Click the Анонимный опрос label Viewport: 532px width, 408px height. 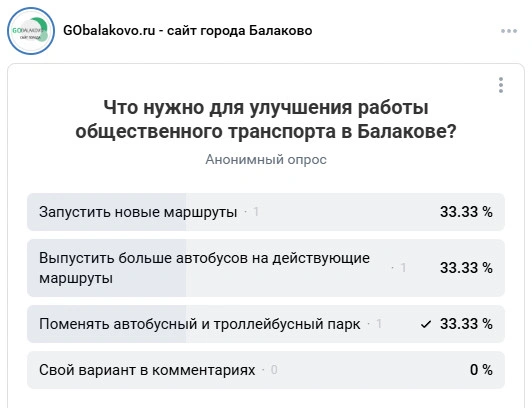tap(266, 159)
